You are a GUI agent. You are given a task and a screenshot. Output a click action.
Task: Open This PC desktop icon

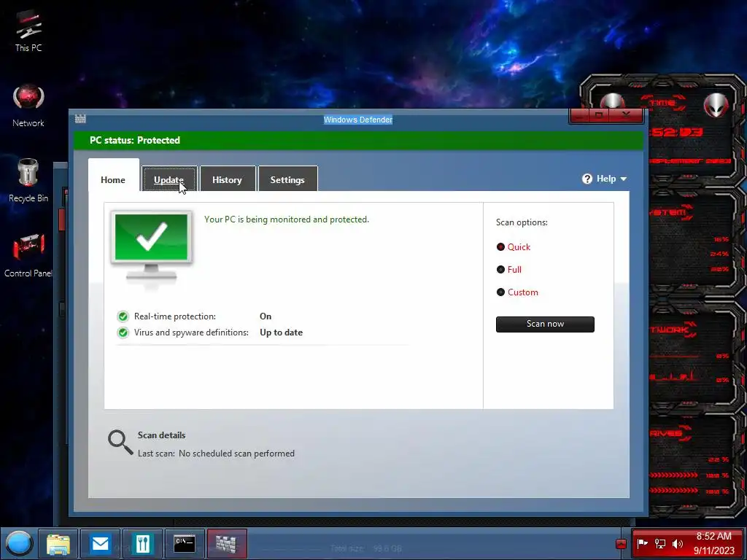[x=28, y=31]
